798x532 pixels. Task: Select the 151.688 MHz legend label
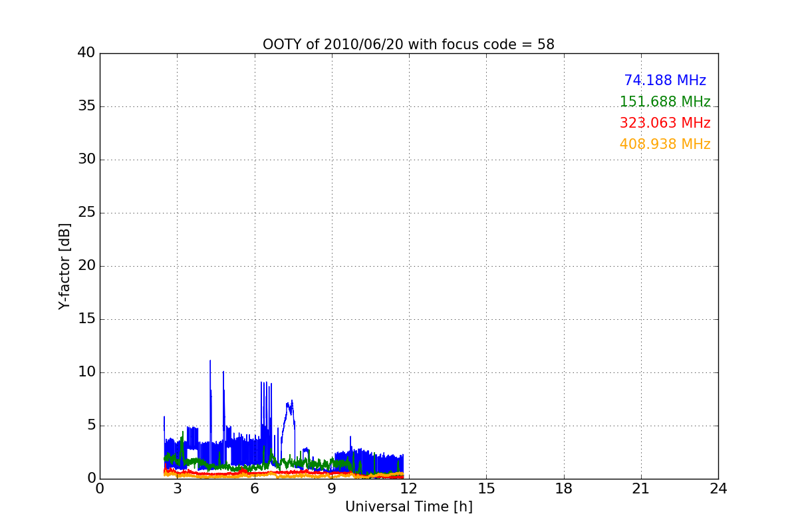tap(665, 102)
